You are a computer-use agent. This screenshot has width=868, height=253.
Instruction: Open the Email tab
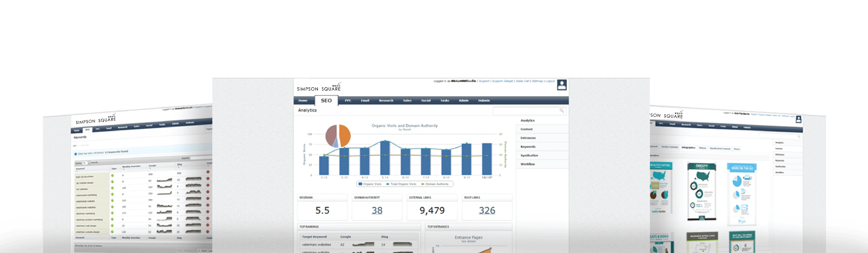click(365, 100)
